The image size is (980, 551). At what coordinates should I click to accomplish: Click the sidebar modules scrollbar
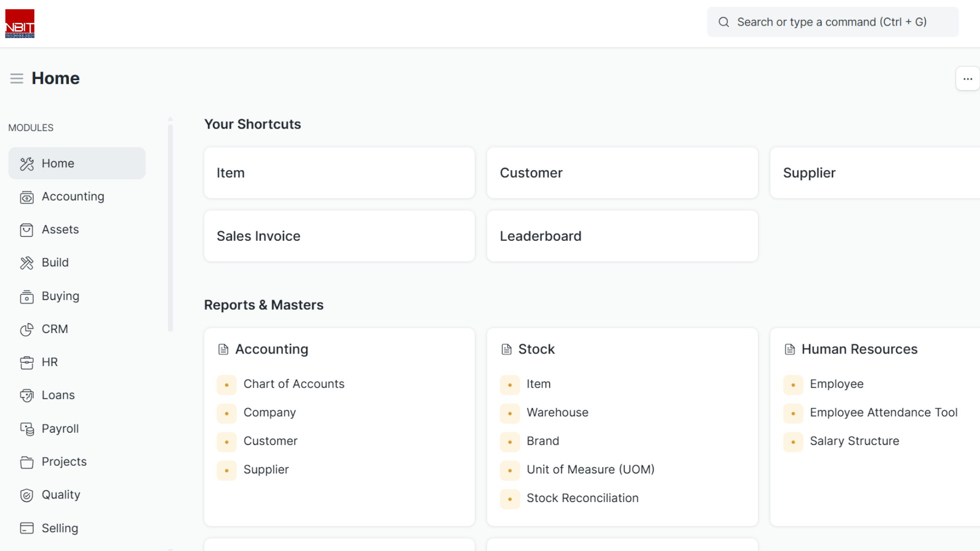[x=170, y=227]
